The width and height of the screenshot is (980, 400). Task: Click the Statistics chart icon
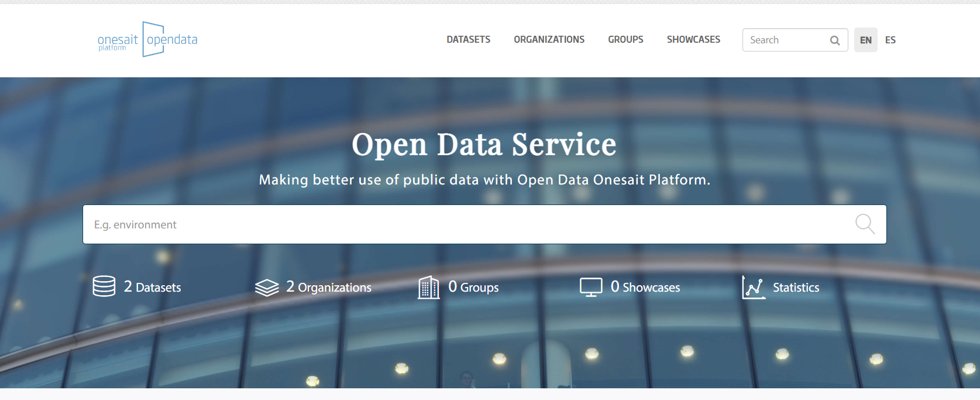tap(754, 287)
